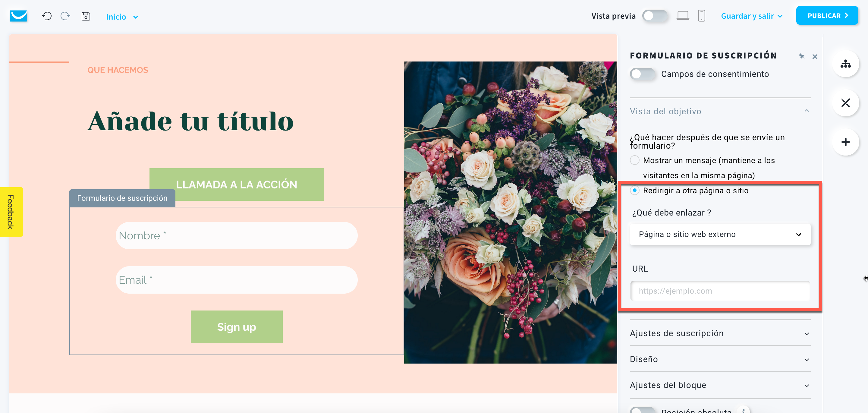This screenshot has height=413, width=868.
Task: Open the Guardar y salir dropdown
Action: pyautogui.click(x=752, y=16)
